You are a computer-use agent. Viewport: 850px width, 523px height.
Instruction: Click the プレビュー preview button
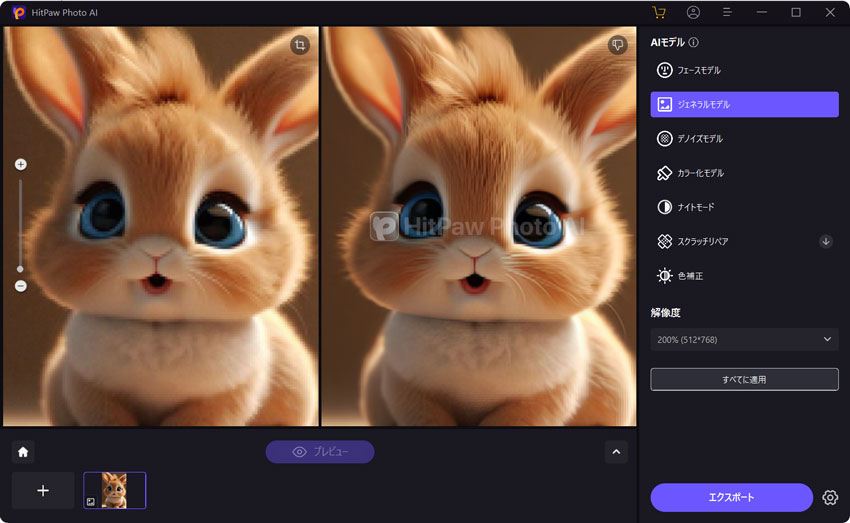(320, 452)
